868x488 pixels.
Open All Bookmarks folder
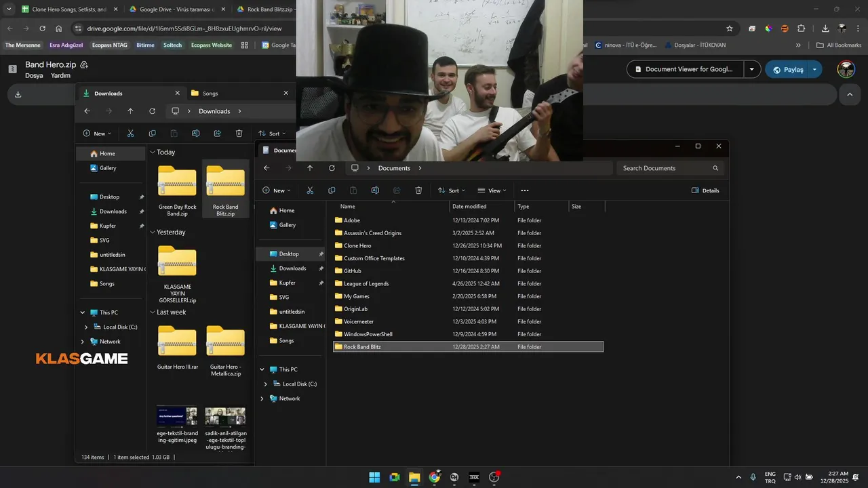point(839,45)
